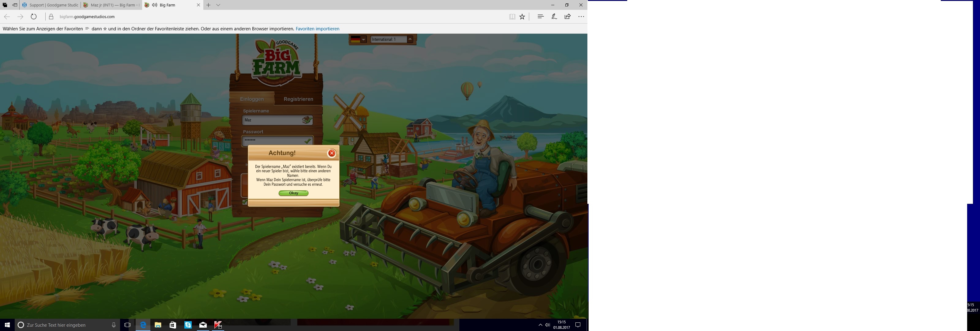Open the Hub favorites list icon
The image size is (980, 331).
click(540, 16)
